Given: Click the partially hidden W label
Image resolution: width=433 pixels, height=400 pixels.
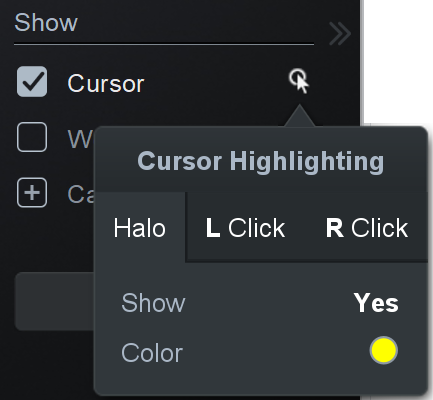Looking at the screenshot, I should 81,139.
